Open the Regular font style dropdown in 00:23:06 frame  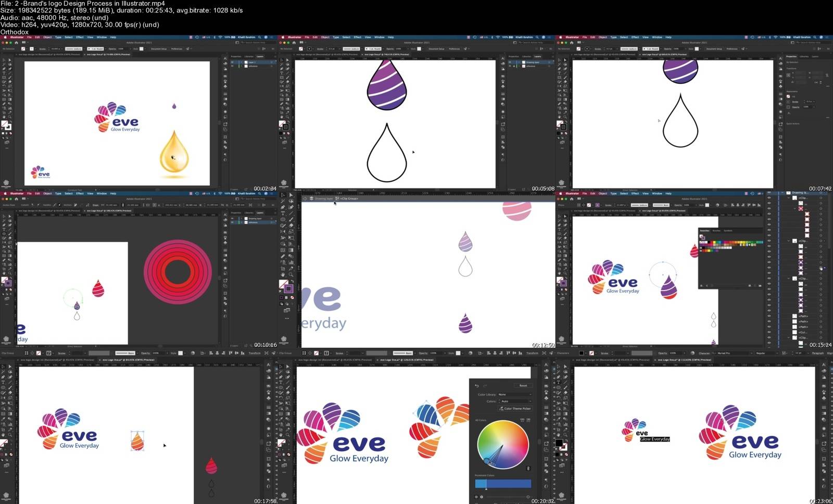click(767, 353)
